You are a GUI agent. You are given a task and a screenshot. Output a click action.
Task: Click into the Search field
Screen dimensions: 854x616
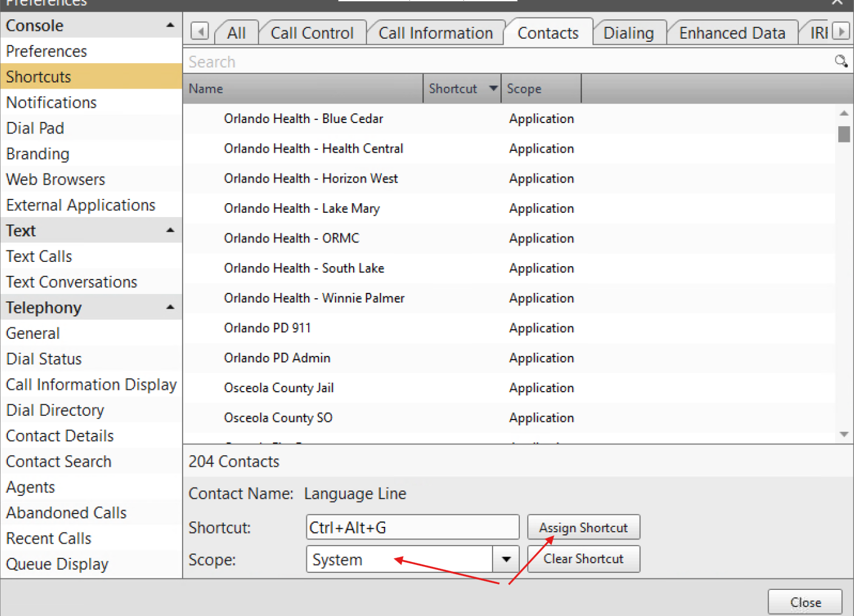(x=508, y=62)
